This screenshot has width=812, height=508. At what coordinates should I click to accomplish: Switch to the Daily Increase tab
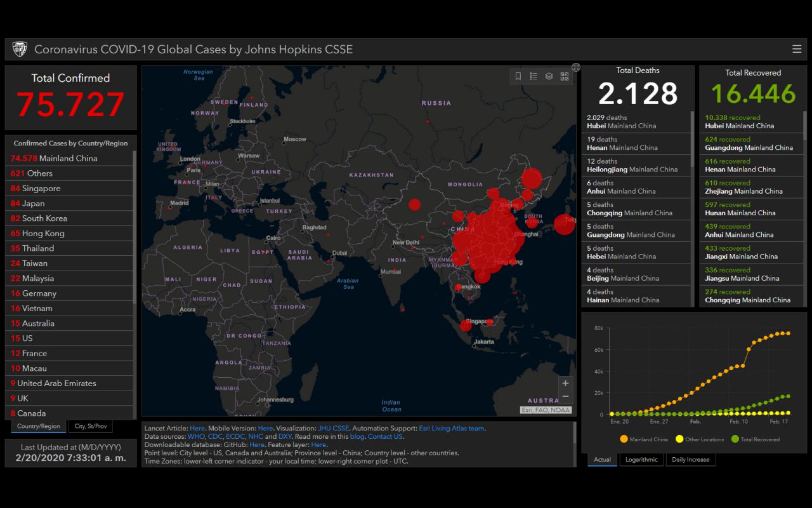690,460
